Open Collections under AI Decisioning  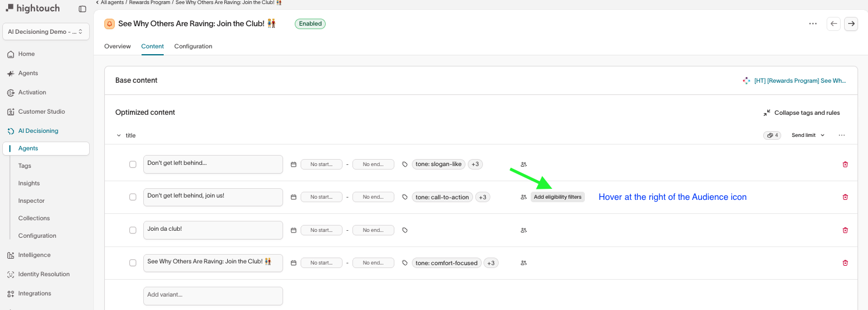click(x=34, y=218)
